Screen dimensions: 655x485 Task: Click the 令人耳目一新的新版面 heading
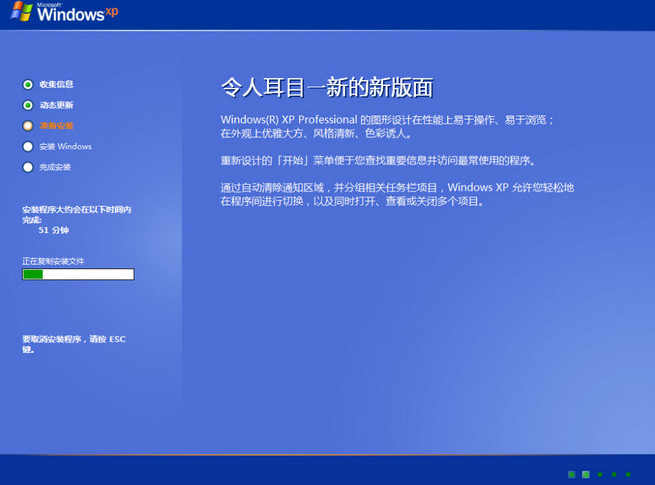coord(326,87)
